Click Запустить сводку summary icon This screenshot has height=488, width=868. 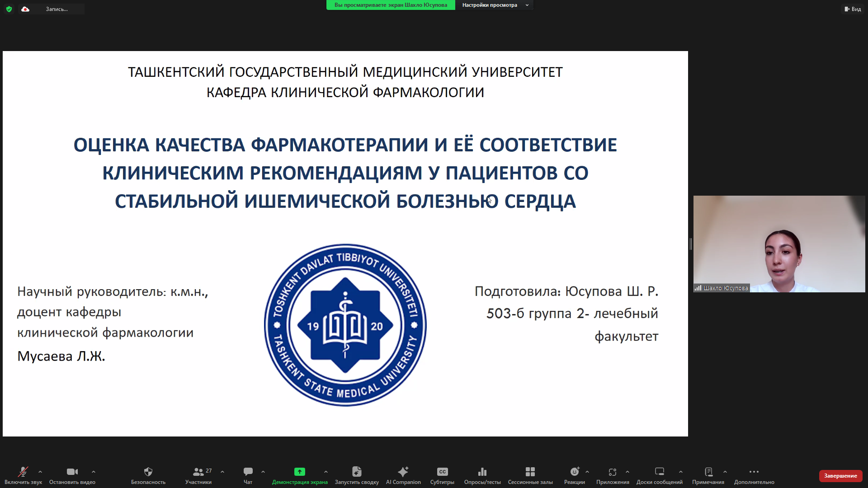pyautogui.click(x=357, y=472)
